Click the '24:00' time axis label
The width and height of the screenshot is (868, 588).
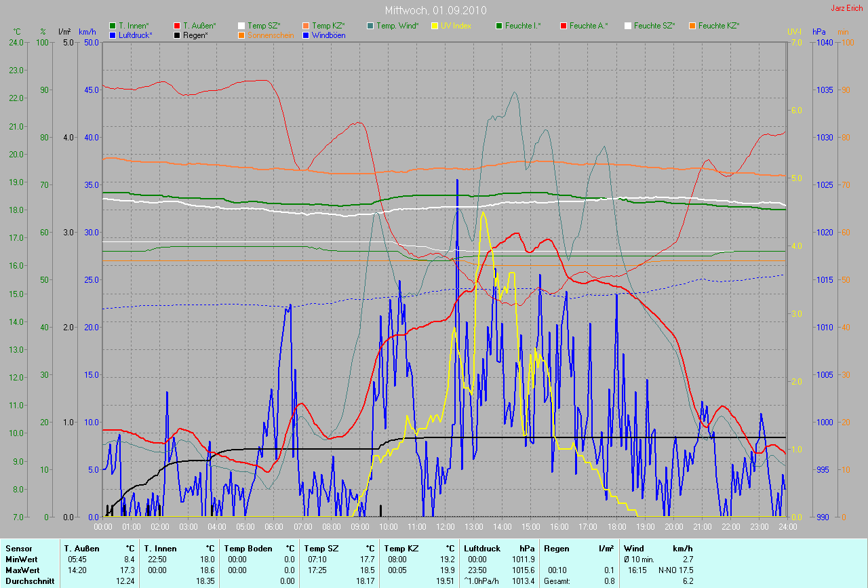pos(787,526)
